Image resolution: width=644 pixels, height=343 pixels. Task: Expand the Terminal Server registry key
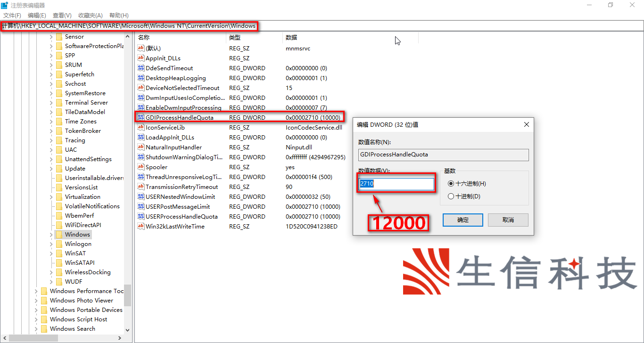(x=50, y=102)
